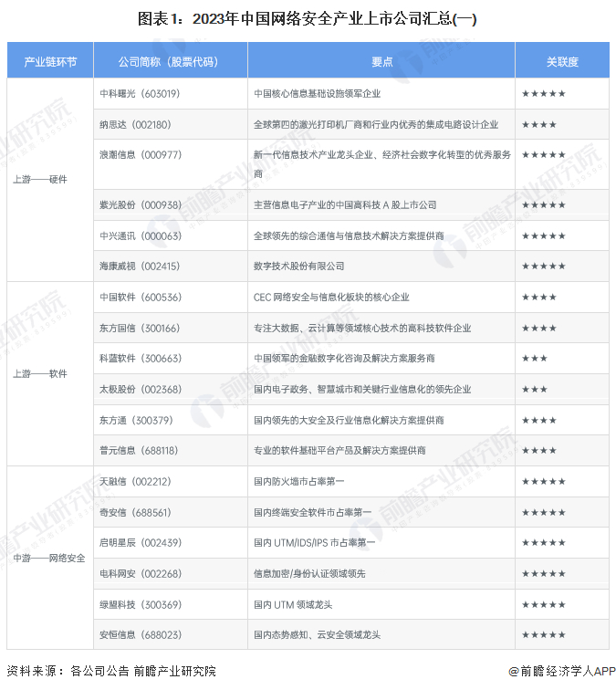Select description 中国核心信息基础设施领军企业
The image size is (616, 690).
(x=318, y=94)
